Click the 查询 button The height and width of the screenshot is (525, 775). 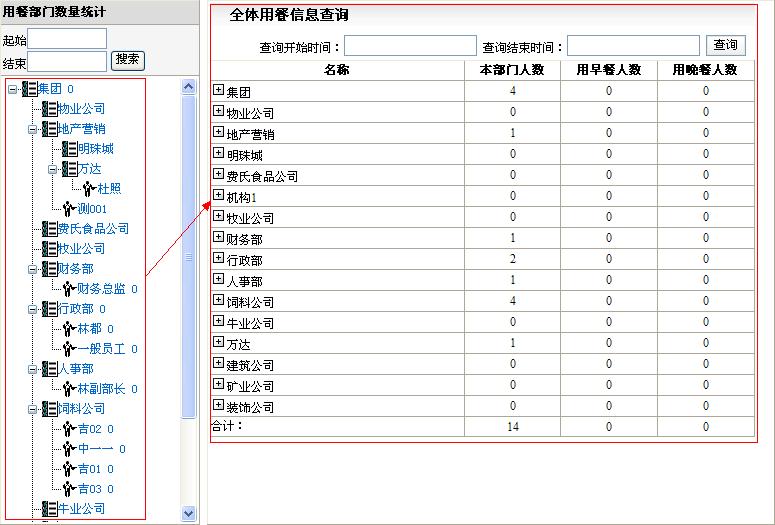725,45
